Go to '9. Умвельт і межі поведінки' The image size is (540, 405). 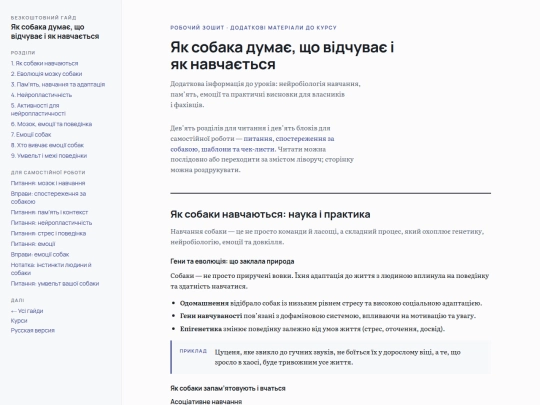[x=49, y=156]
